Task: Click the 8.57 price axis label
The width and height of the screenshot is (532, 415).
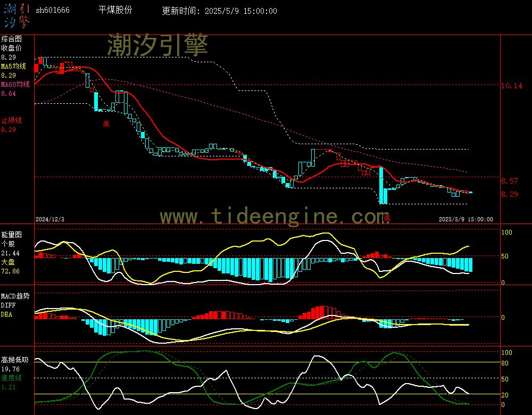Action: coord(510,181)
